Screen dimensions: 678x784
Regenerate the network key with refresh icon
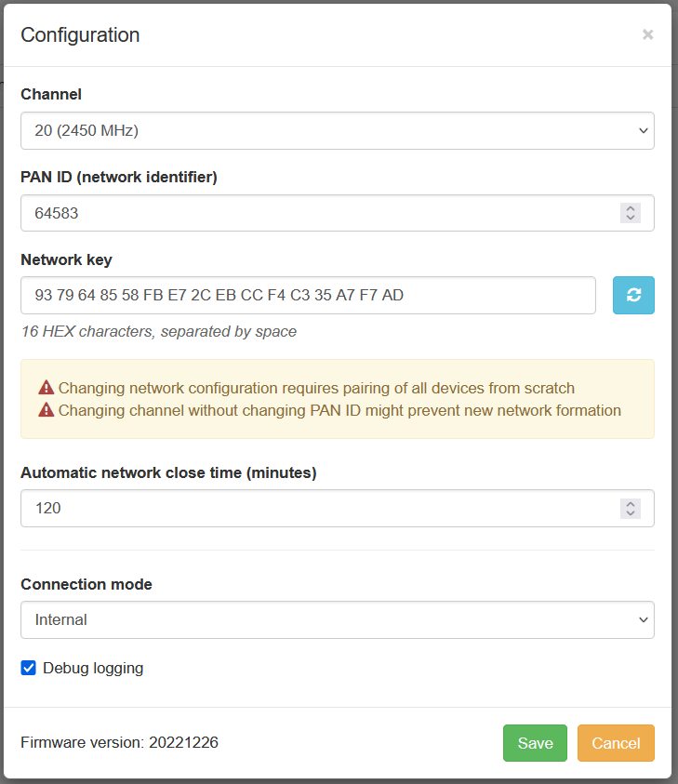pos(633,295)
